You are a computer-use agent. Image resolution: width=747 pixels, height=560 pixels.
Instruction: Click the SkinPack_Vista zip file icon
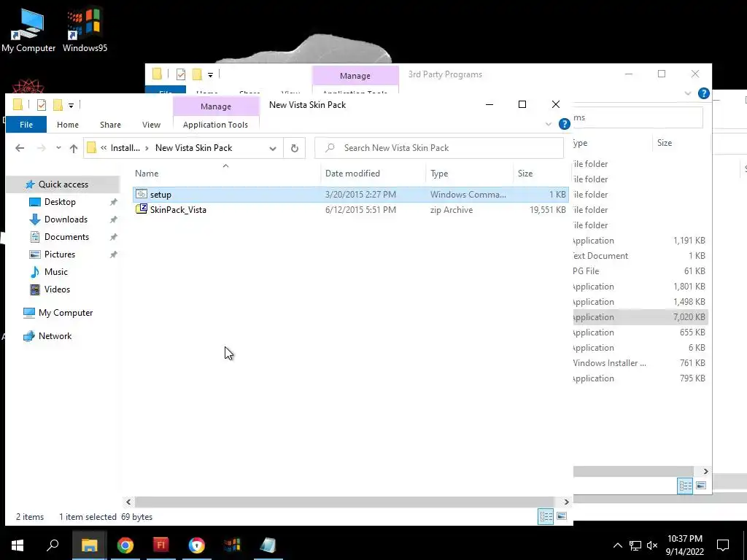[142, 209]
